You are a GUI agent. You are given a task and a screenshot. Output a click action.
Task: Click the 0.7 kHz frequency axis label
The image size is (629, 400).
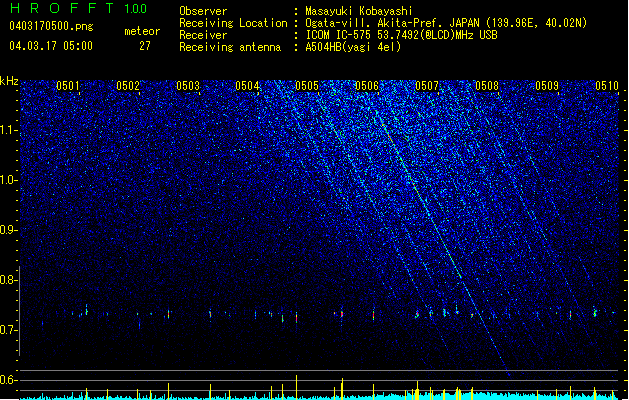click(8, 330)
